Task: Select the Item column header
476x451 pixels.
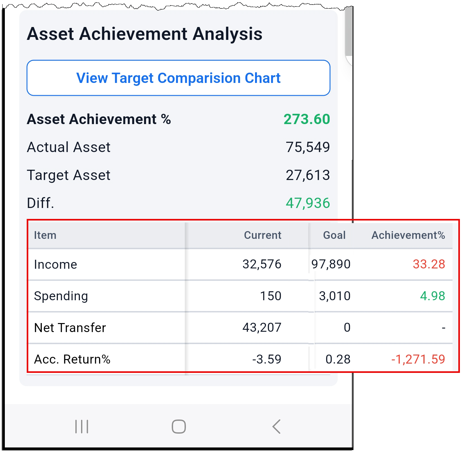Action: point(45,235)
